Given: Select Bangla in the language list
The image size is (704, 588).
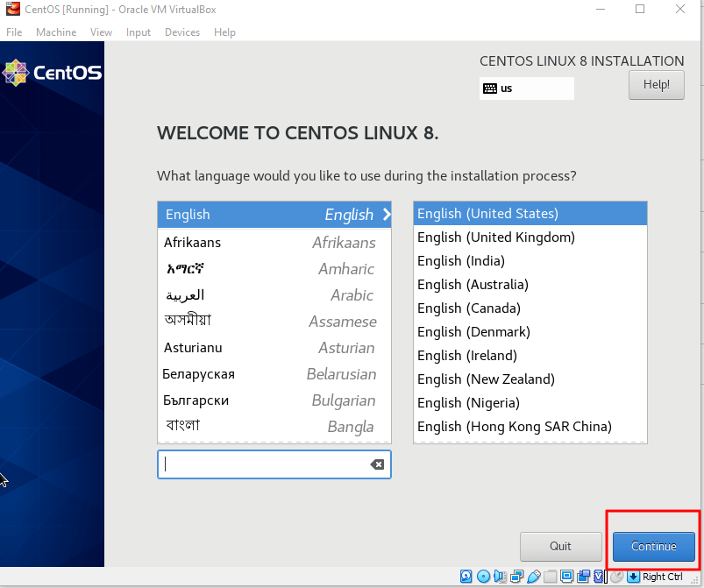Looking at the screenshot, I should point(274,427).
